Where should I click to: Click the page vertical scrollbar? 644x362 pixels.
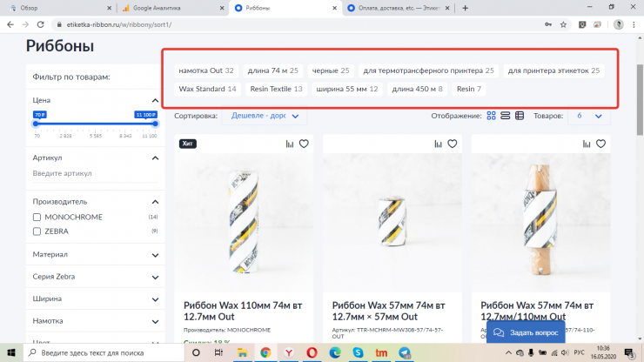click(x=640, y=100)
